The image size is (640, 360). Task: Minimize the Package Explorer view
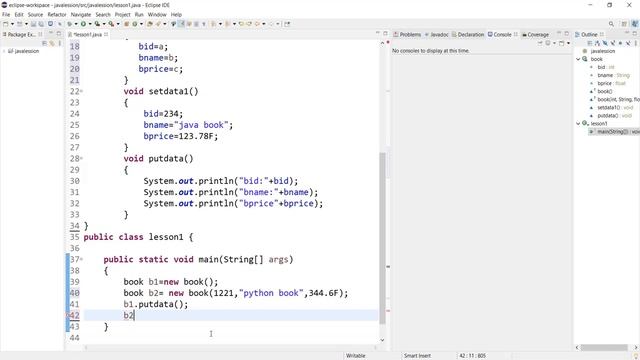coord(51,33)
